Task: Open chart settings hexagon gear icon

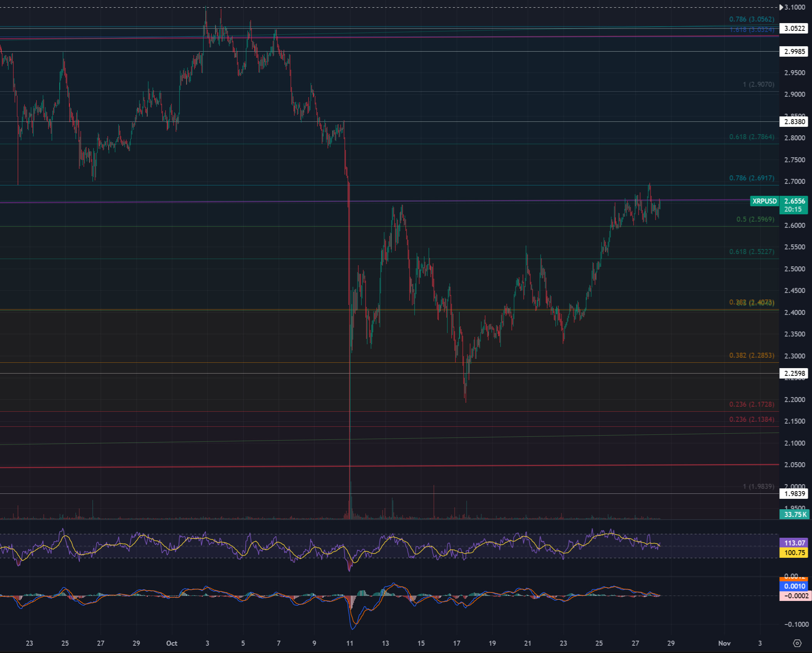Action: [797, 643]
